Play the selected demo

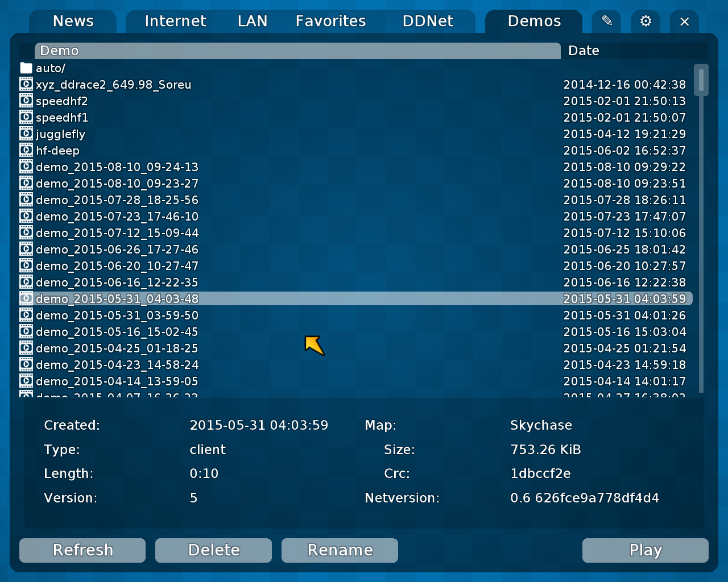645,550
